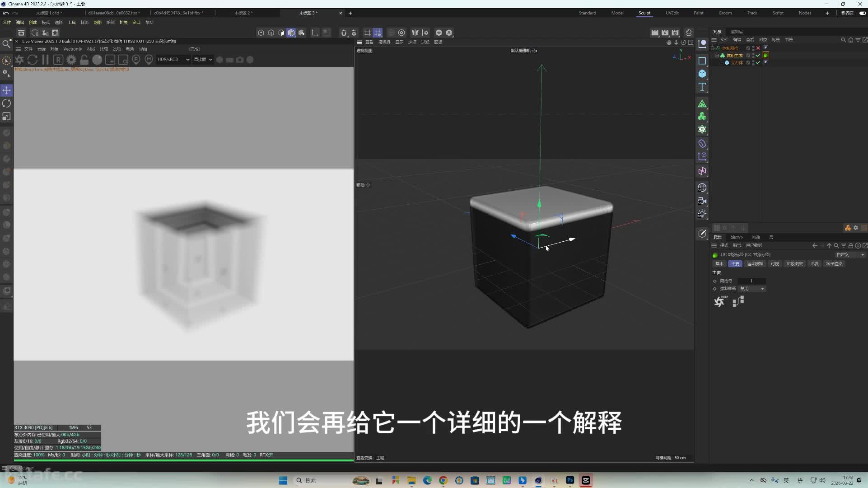Toggle the 立方体 object green checkmark
The height and width of the screenshot is (488, 868).
pyautogui.click(x=758, y=62)
